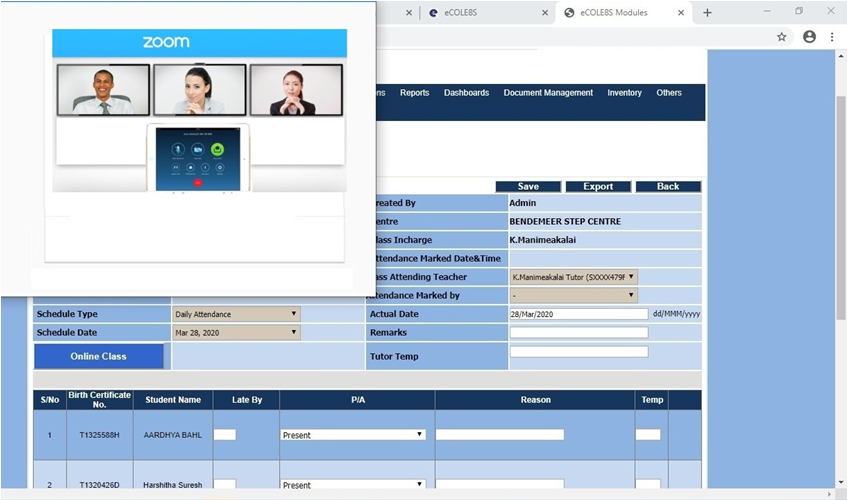Open the Document Management menu
Viewport: 848px width, 501px height.
click(x=548, y=93)
